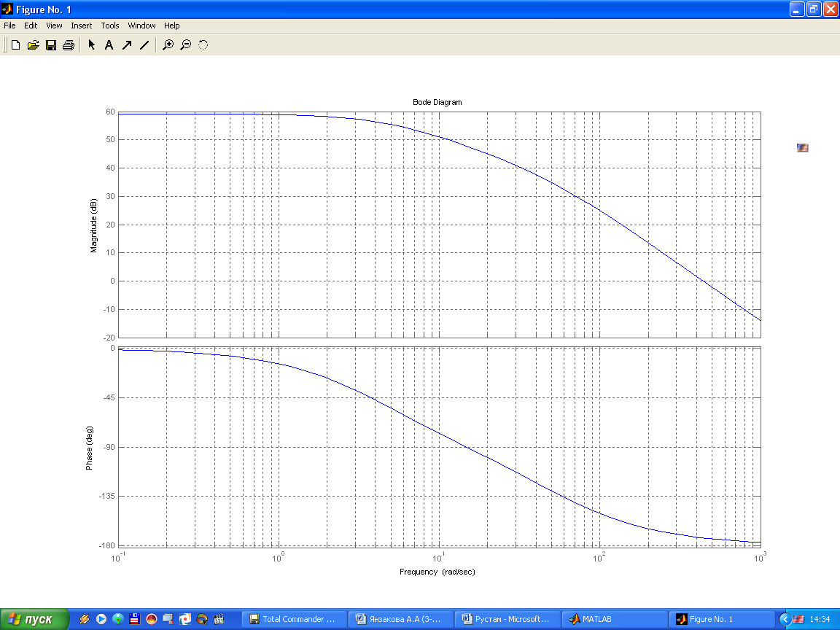This screenshot has height=630, width=840.
Task: Select the Insert Text 'A' tool
Action: click(x=109, y=45)
